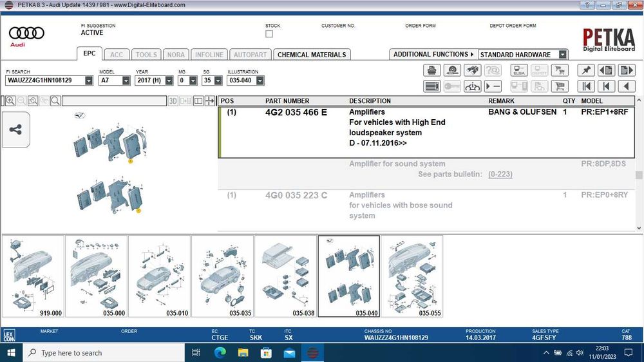
Task: Switch to the ACC tab
Action: pos(116,55)
